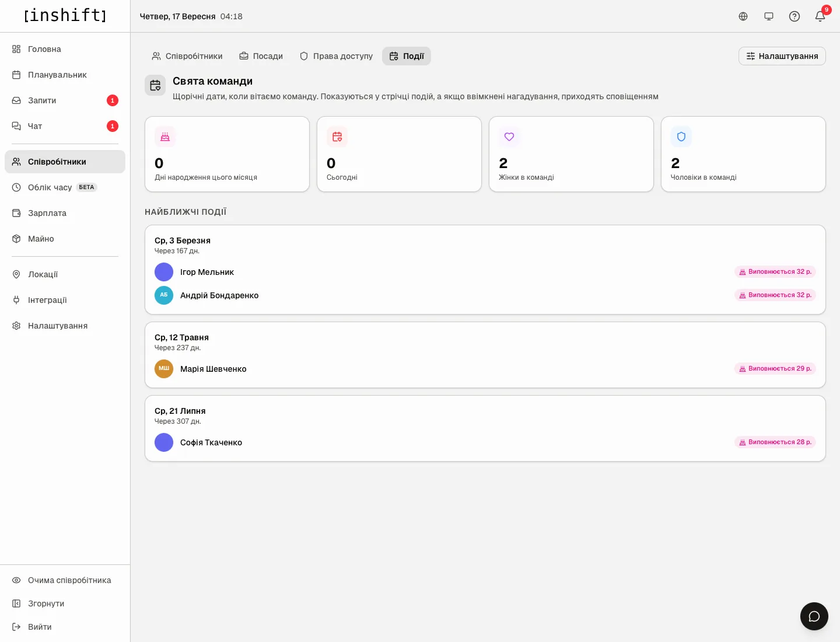Select Співробітники in sidebar
840x642 pixels.
click(x=65, y=162)
